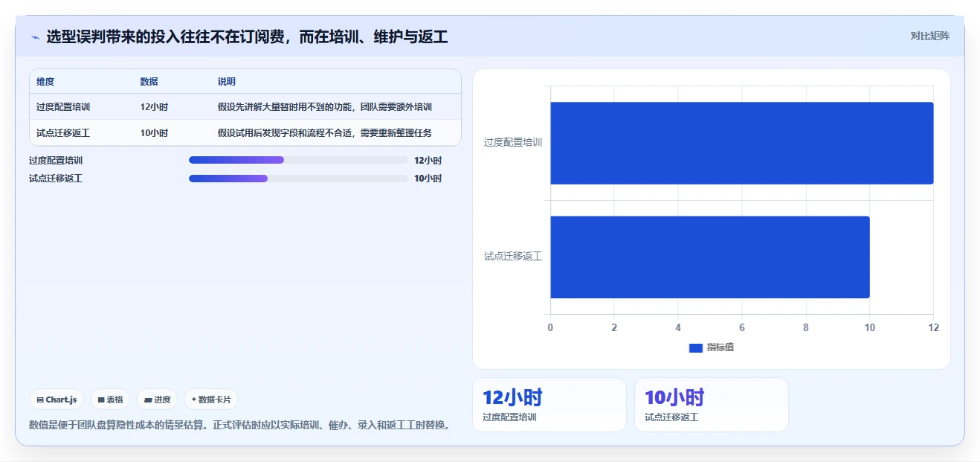This screenshot has width=980, height=462.
Task: Click the footnote starting 数值是便于团队
Action: click(x=239, y=425)
